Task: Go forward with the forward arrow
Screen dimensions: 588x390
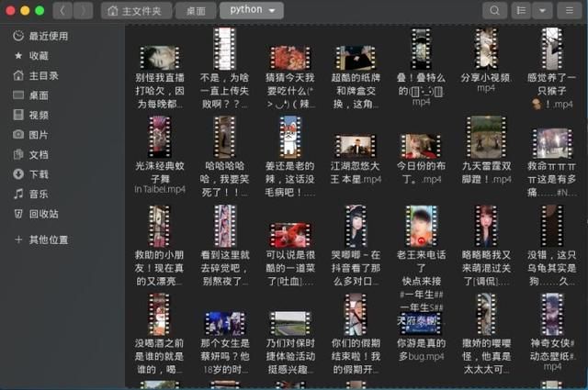Action: [83, 10]
